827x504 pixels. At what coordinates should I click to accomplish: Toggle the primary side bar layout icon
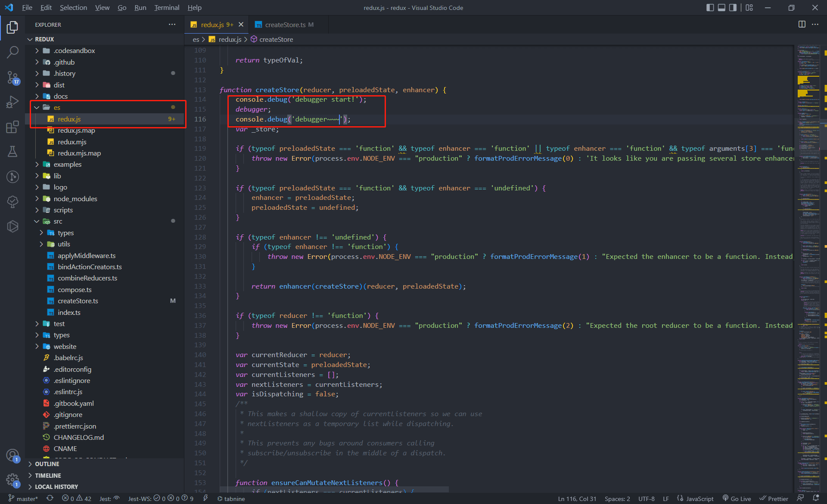click(710, 8)
